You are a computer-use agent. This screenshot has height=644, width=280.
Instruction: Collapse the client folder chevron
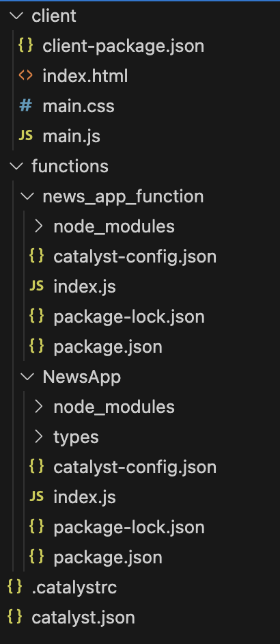[16, 16]
